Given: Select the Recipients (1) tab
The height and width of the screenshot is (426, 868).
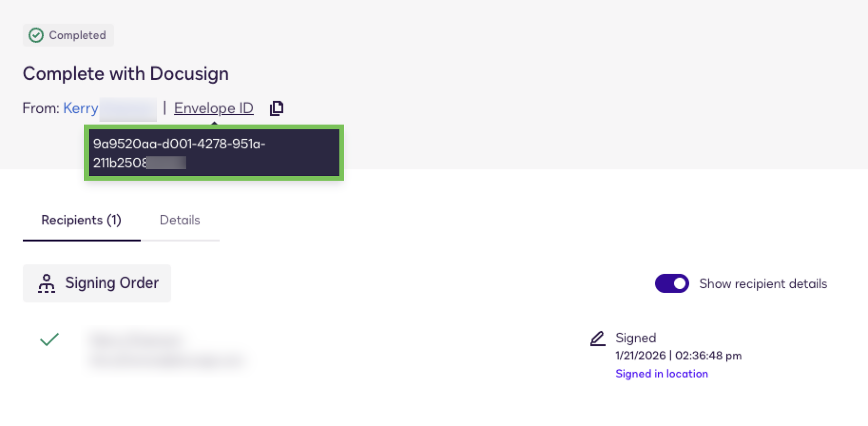Looking at the screenshot, I should [x=81, y=220].
